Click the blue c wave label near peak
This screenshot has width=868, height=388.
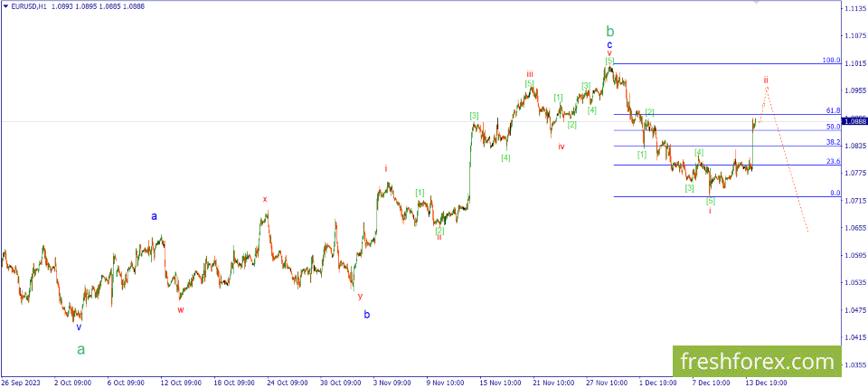click(x=609, y=45)
